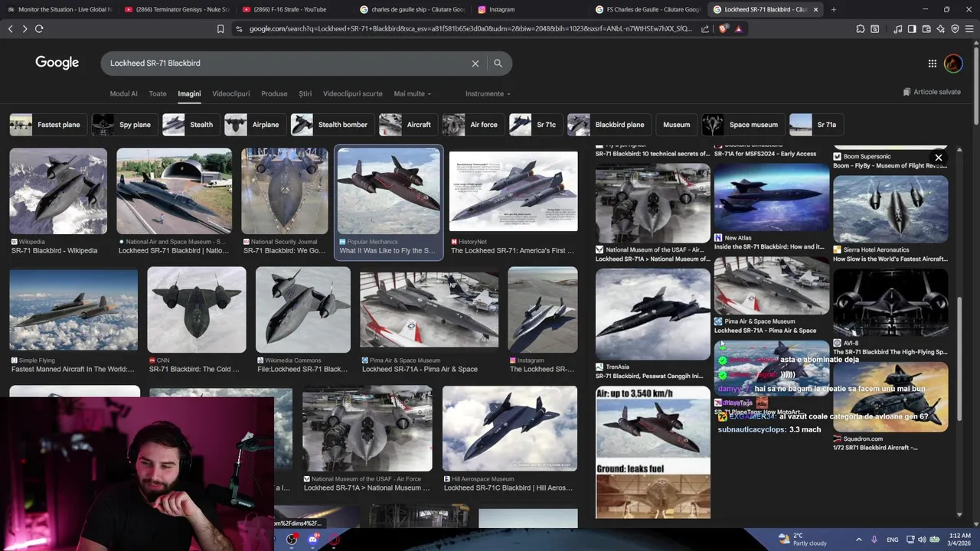Reload the current page
Viewport: 980px width, 551px height.
coord(39,28)
